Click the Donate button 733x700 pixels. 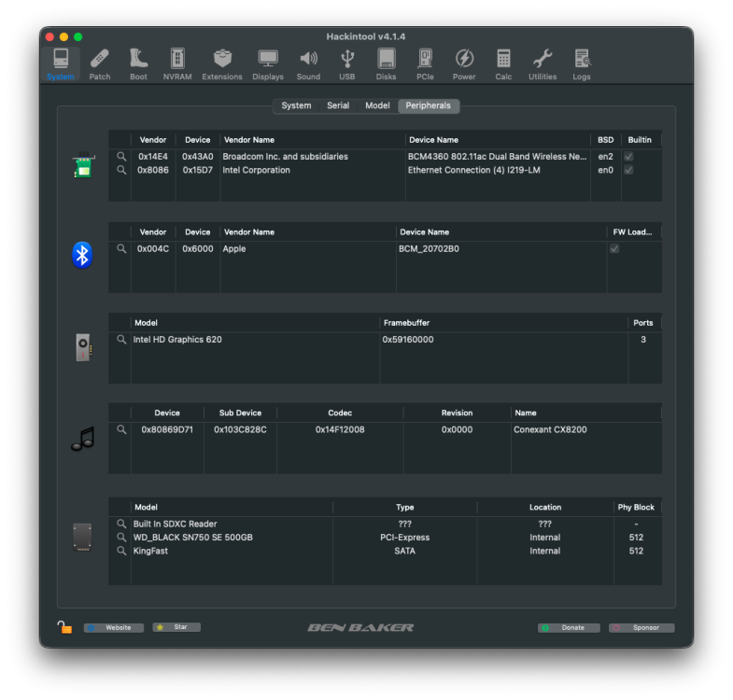tap(569, 627)
